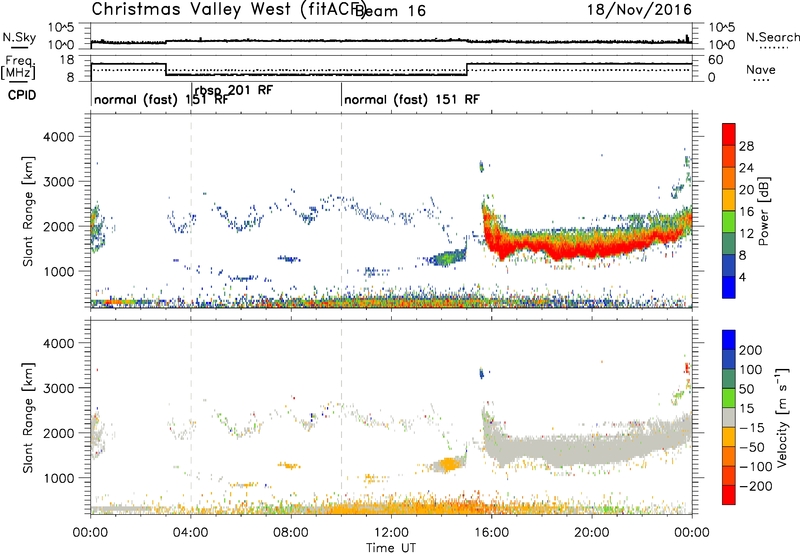Screen dimensions: 800x554
Task: Select the date '18/Nov/2016' text
Action: pyautogui.click(x=639, y=9)
